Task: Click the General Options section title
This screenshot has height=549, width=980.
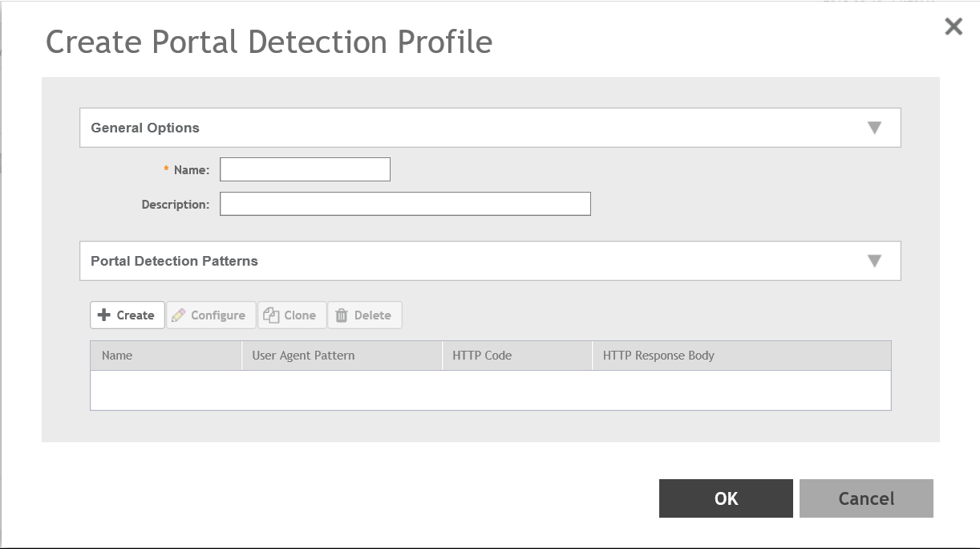Action: click(x=145, y=128)
